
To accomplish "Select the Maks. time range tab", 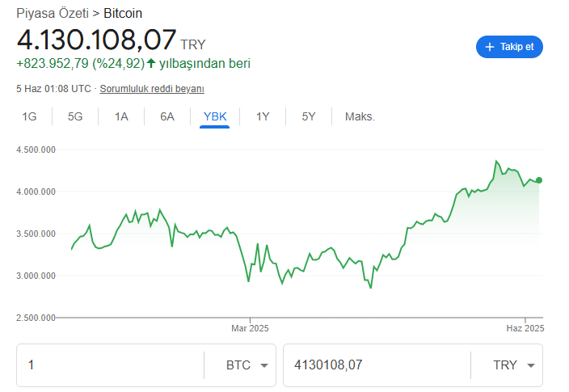I will click(360, 116).
